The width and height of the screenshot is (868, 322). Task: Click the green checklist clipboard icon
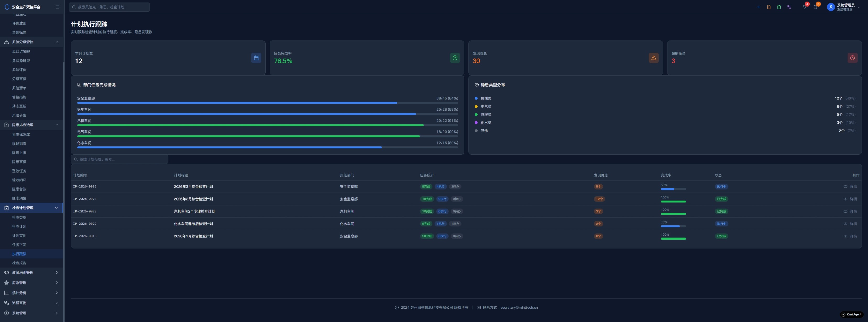(x=779, y=7)
